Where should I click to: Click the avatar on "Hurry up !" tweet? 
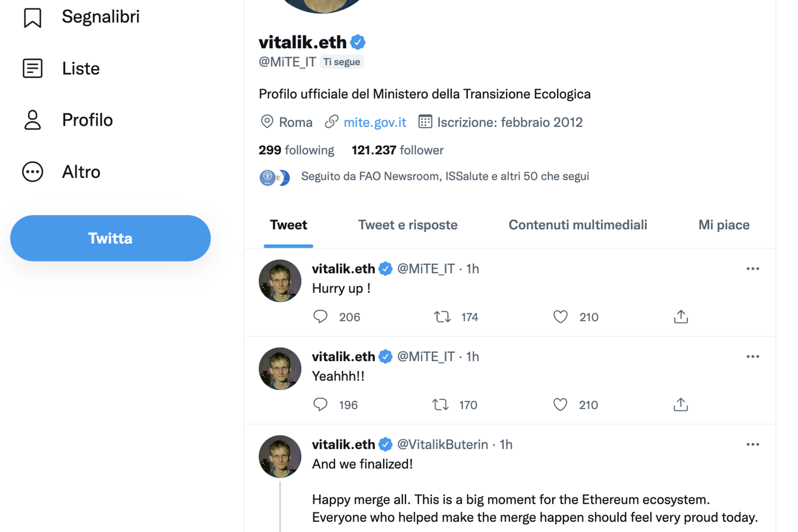(x=280, y=281)
